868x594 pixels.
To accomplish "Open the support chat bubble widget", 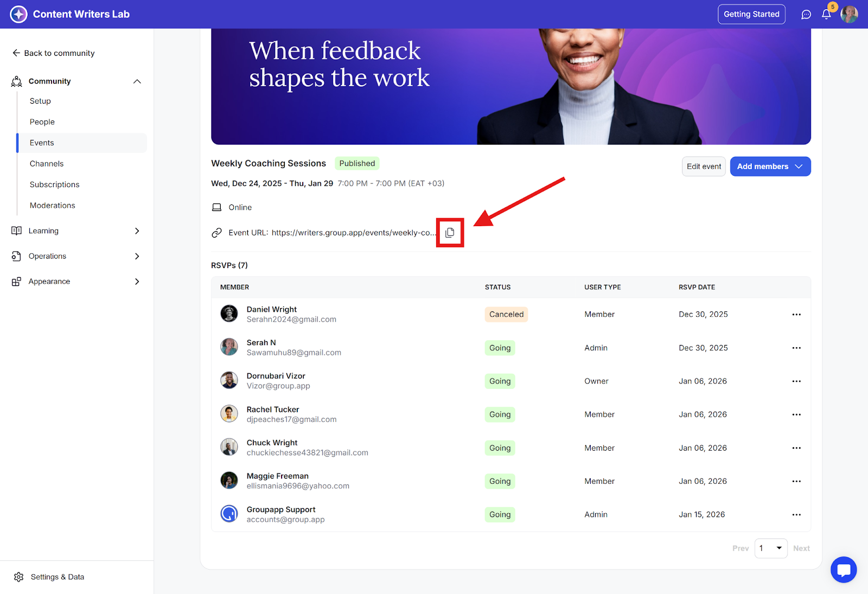I will 844,570.
